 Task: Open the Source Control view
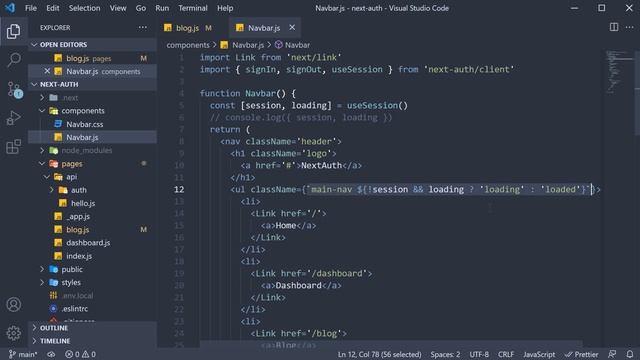coord(14,89)
